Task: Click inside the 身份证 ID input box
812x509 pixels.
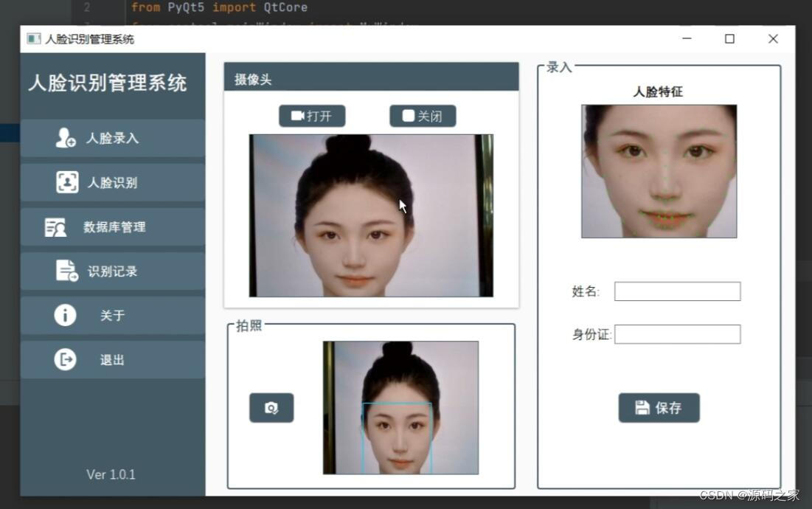Action: coord(677,333)
